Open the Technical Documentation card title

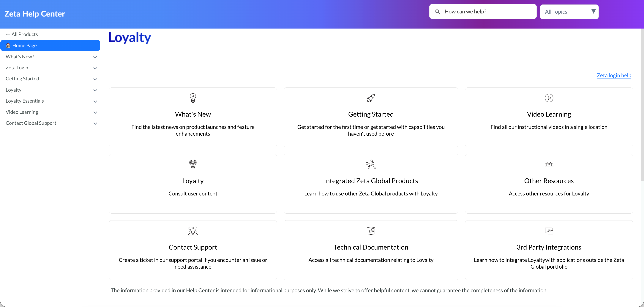pos(371,247)
